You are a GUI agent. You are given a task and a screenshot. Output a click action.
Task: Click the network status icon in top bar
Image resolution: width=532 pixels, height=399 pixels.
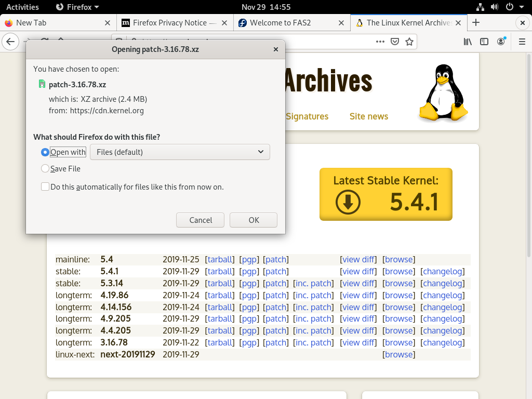(480, 7)
